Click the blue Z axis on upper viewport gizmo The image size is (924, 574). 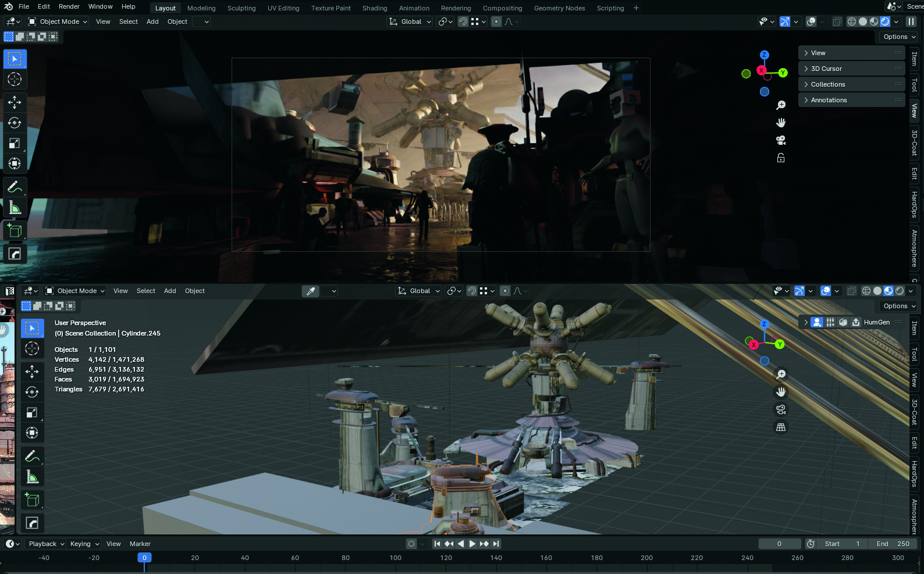click(765, 55)
